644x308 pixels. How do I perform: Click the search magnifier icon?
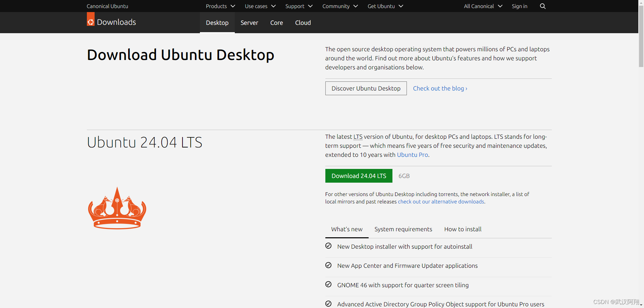[x=542, y=6]
